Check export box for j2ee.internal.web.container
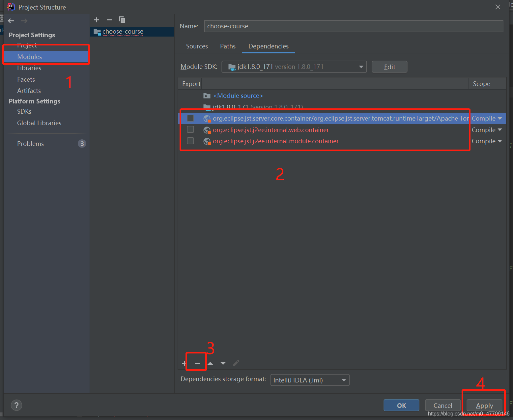This screenshot has height=420, width=513. 190,129
